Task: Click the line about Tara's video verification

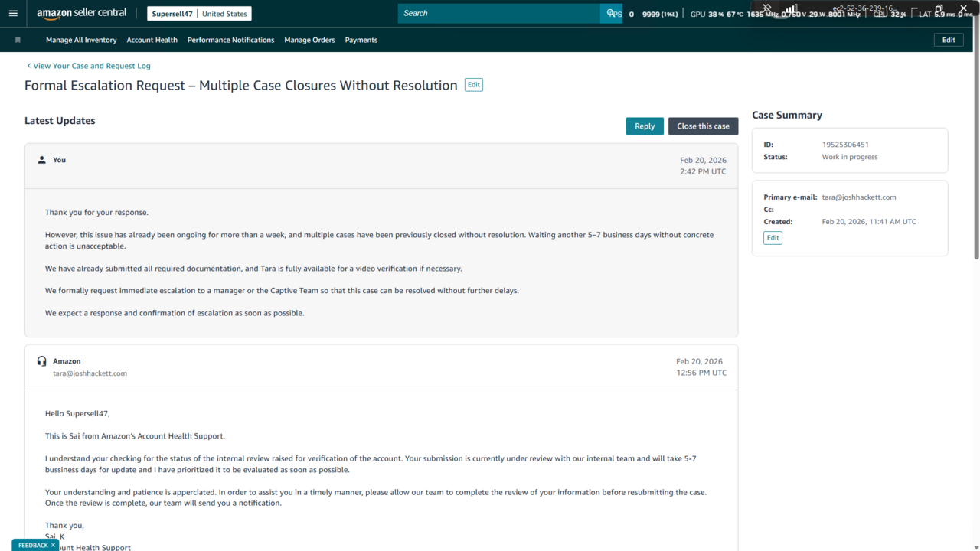Action: 253,269
